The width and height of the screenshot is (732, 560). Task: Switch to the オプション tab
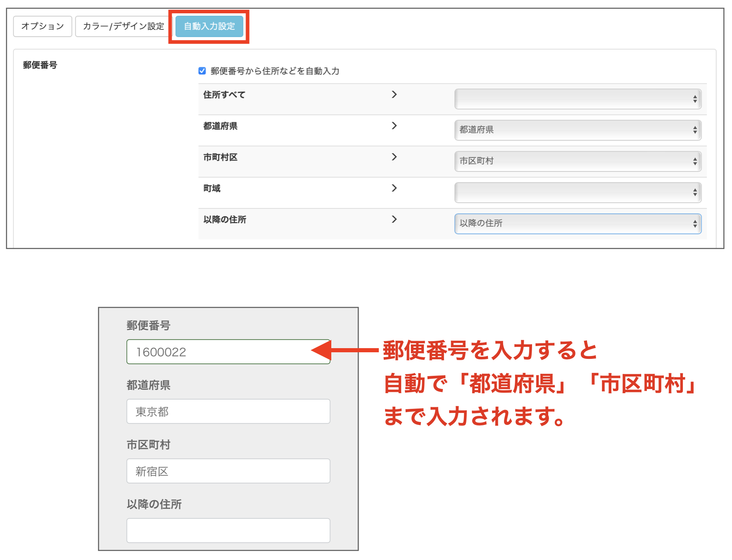click(x=42, y=26)
